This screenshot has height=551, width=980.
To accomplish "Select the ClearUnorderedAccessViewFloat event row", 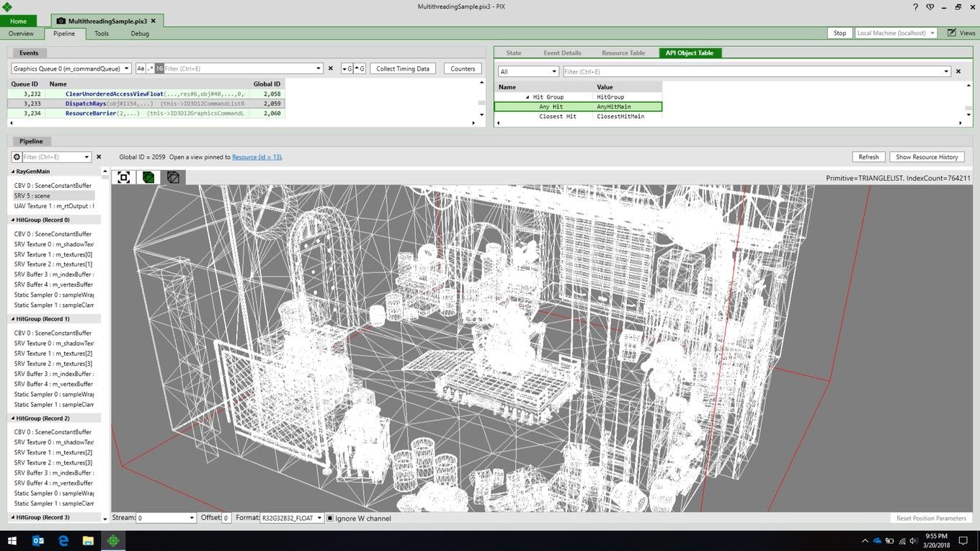I will click(x=146, y=94).
